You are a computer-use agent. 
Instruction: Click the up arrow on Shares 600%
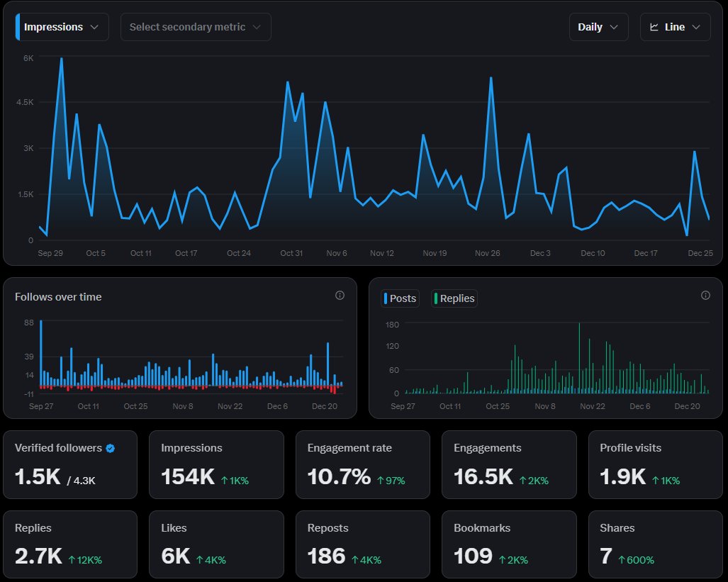click(622, 560)
